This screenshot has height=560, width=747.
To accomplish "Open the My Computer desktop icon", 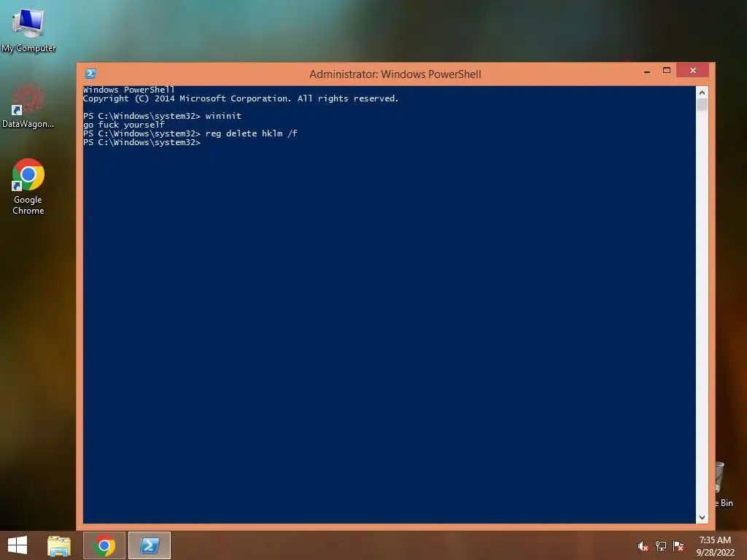I will pos(28,29).
